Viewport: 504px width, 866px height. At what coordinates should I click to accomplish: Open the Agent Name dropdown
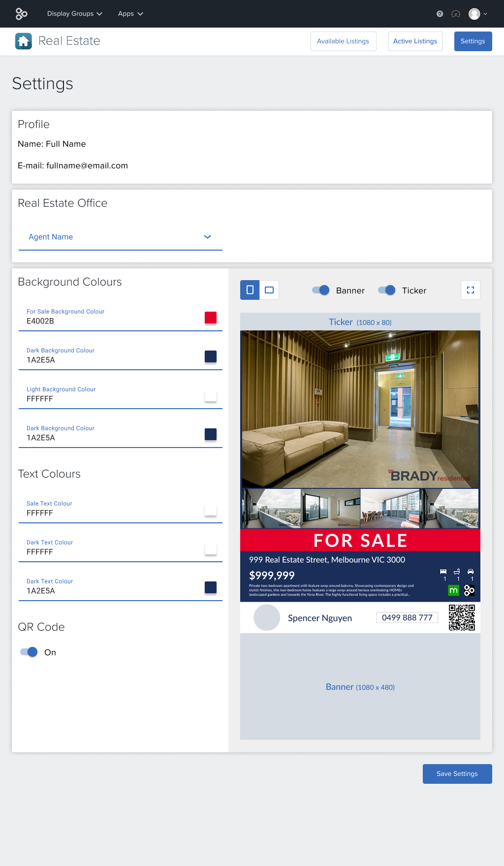[121, 237]
